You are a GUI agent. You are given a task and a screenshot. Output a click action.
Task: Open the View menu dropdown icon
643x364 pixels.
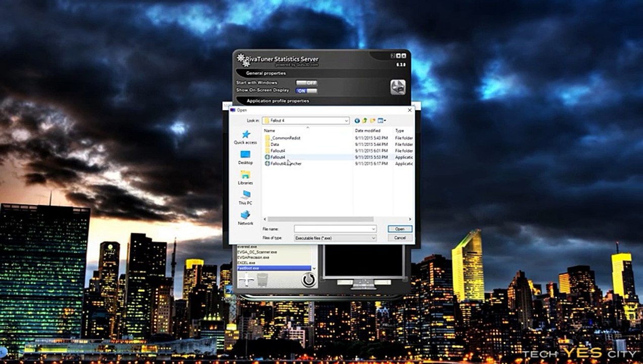click(382, 121)
